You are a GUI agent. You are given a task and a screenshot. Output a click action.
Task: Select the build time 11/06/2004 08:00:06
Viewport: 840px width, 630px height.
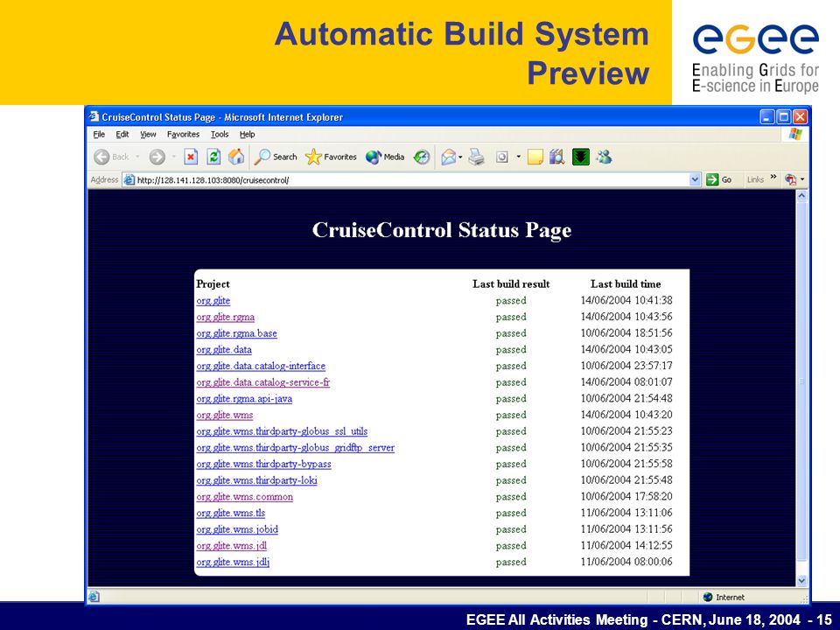[x=626, y=562]
